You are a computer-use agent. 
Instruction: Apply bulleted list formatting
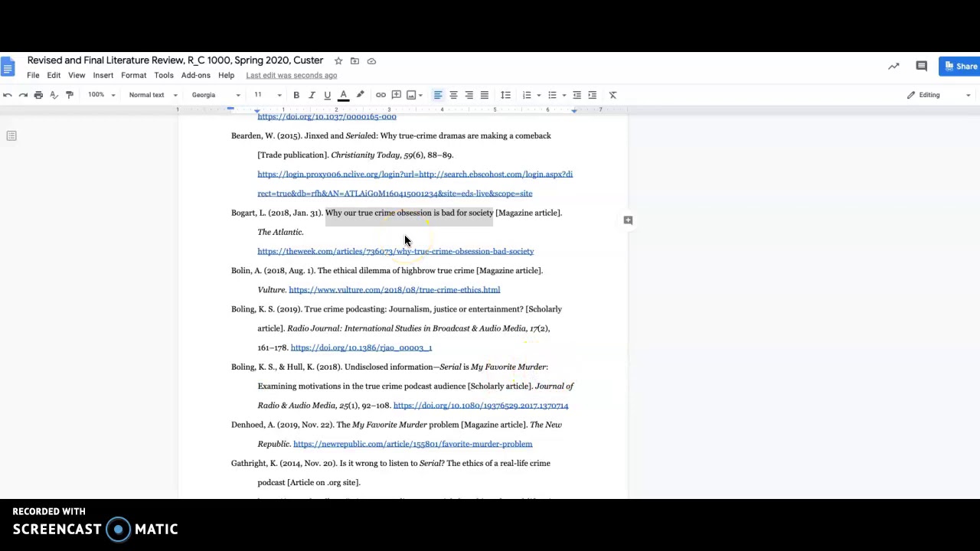tap(552, 95)
